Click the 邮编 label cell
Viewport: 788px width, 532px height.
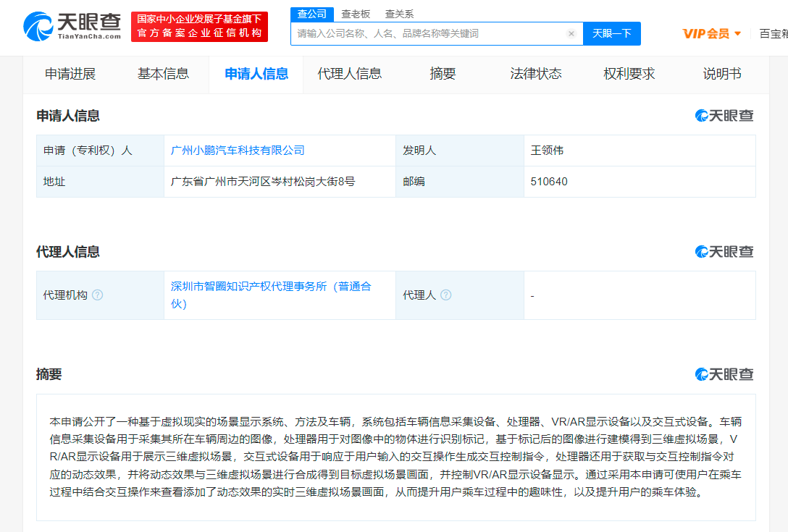pos(459,182)
